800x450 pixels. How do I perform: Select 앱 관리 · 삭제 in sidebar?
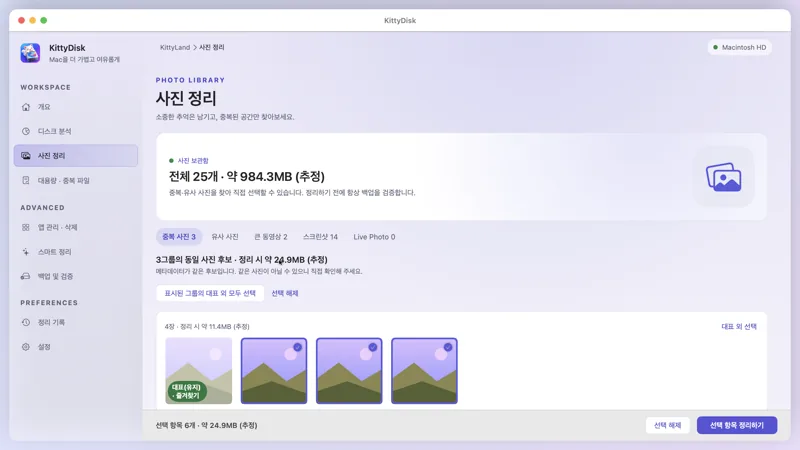76,227
